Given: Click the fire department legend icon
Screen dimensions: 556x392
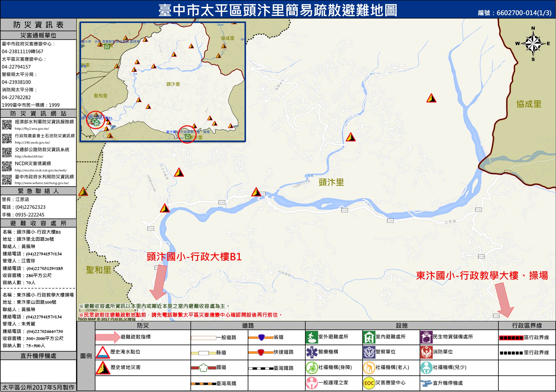Looking at the screenshot, I should tap(426, 352).
